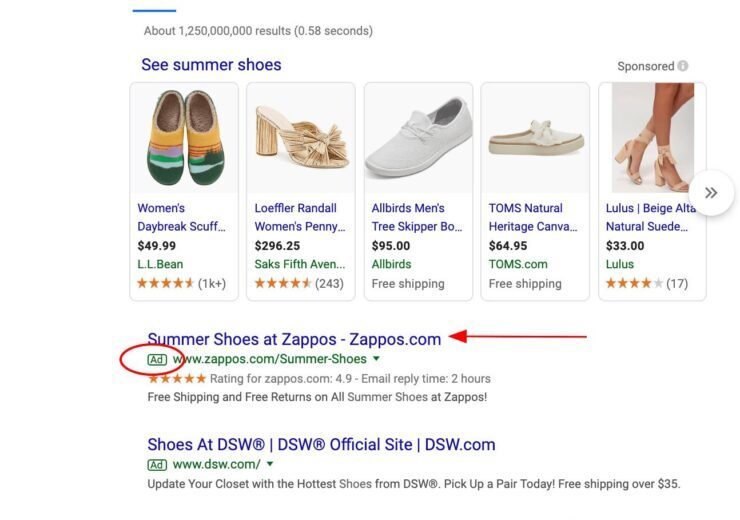The image size is (740, 520).
Task: Click the Ad badge beside www.dsw.com
Action: tap(157, 464)
